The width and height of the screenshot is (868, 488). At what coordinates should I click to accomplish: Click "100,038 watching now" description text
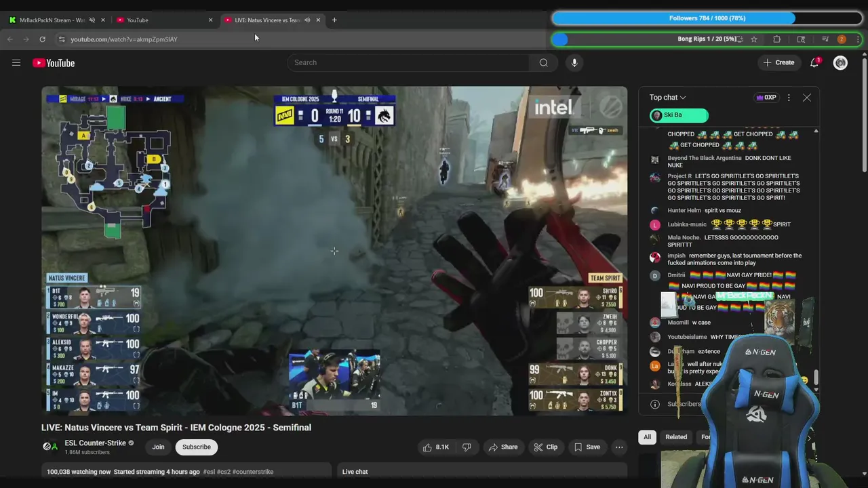point(79,472)
